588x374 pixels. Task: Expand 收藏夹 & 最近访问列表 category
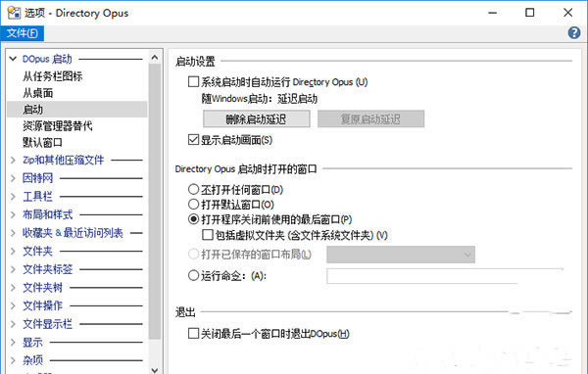coord(13,233)
